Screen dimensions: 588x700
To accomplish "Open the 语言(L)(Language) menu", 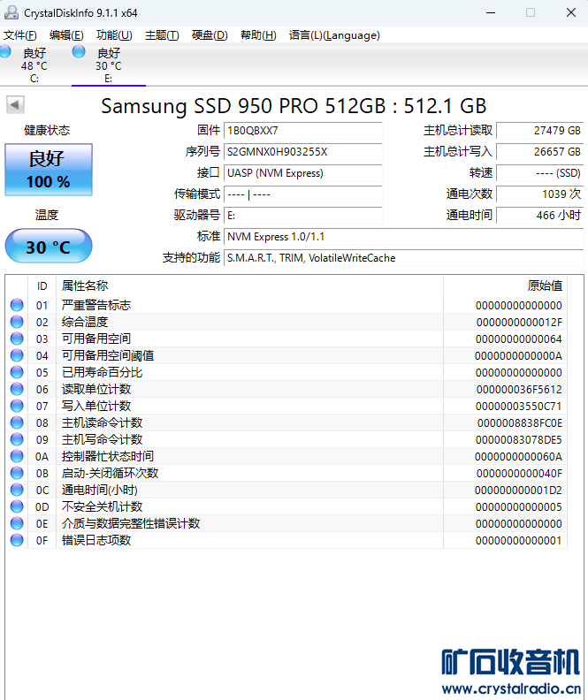I will pos(334,35).
